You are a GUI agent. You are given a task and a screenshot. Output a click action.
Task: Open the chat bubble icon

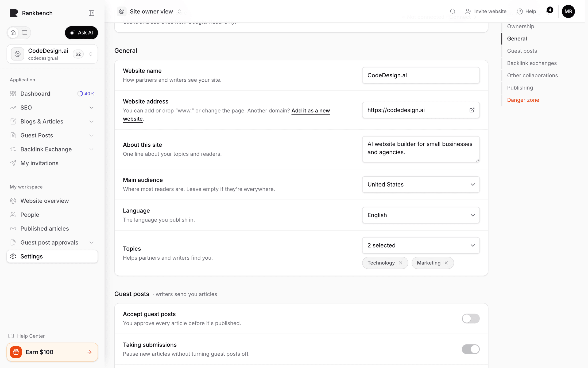[x=25, y=33]
